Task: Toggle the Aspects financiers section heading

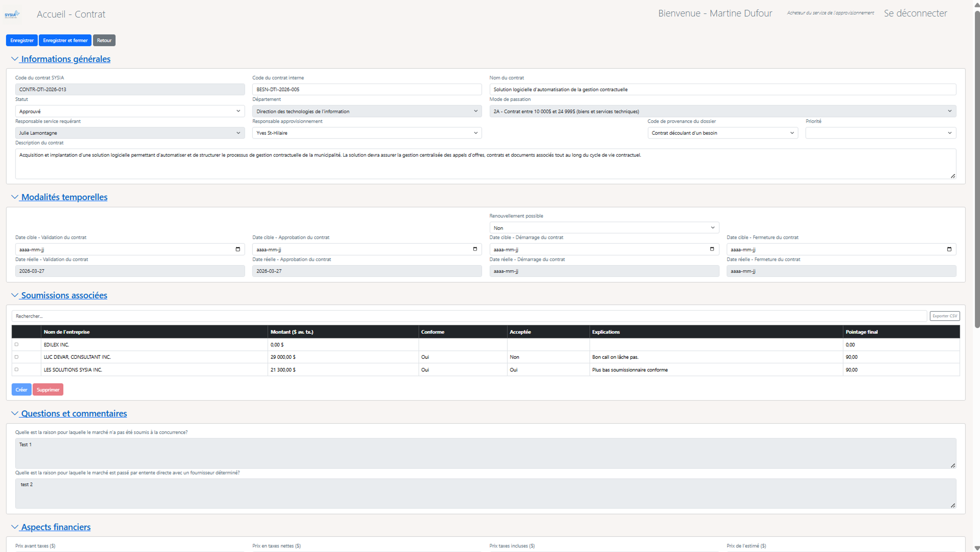Action: coord(56,527)
